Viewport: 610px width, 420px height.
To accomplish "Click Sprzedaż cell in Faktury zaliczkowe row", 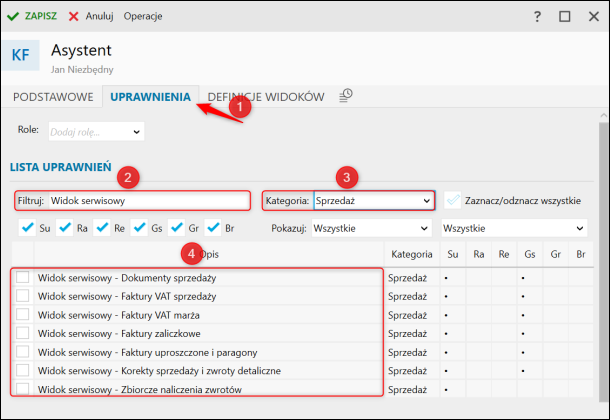I will pos(407,334).
